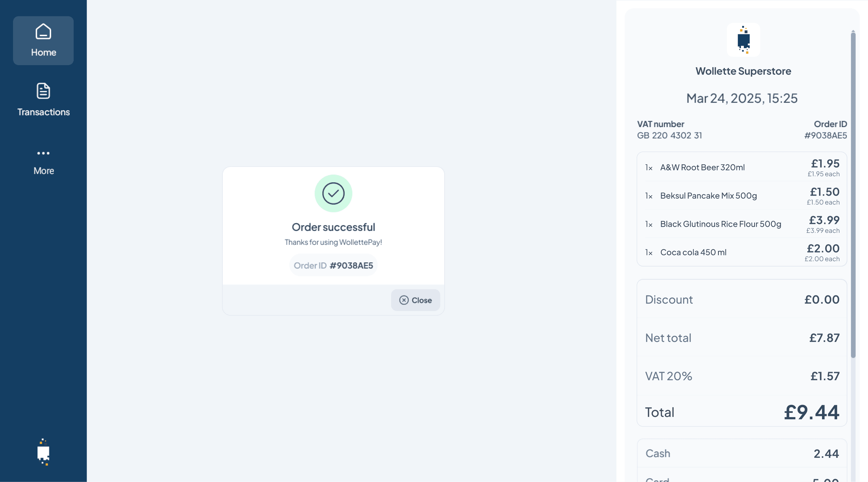Click the VAT 20% £1.57 row

(x=742, y=376)
